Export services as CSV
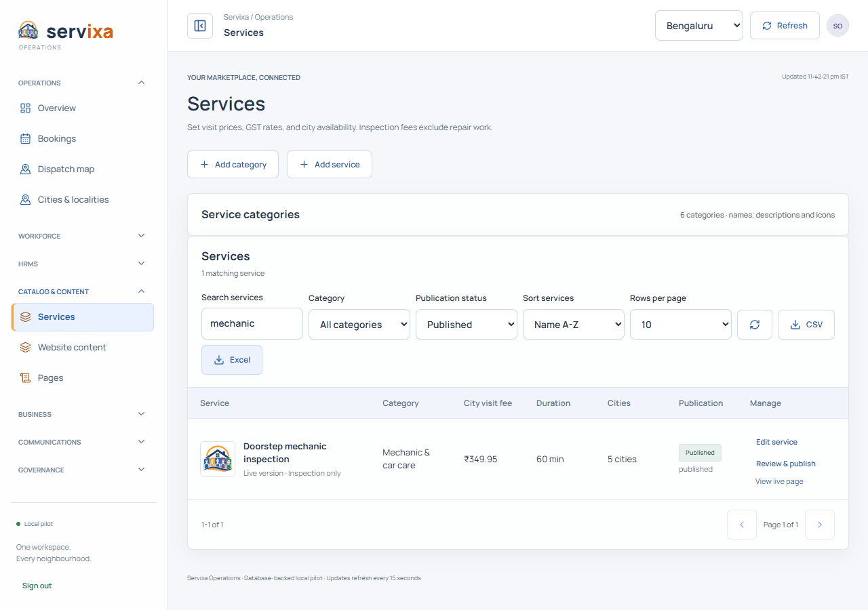Image resolution: width=868 pixels, height=610 pixels. point(806,325)
